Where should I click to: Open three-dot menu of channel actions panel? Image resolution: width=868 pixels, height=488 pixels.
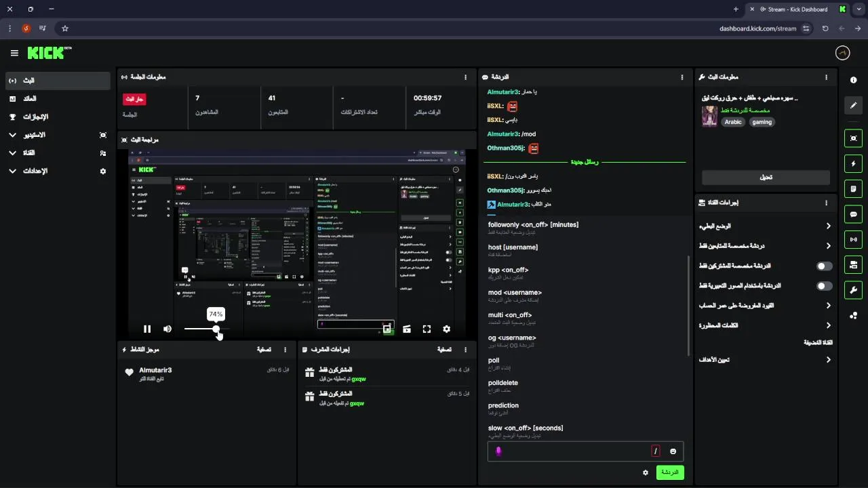coord(826,203)
